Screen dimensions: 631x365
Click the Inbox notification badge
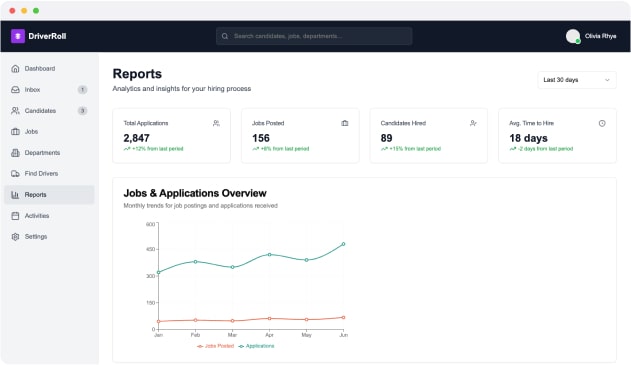[82, 90]
